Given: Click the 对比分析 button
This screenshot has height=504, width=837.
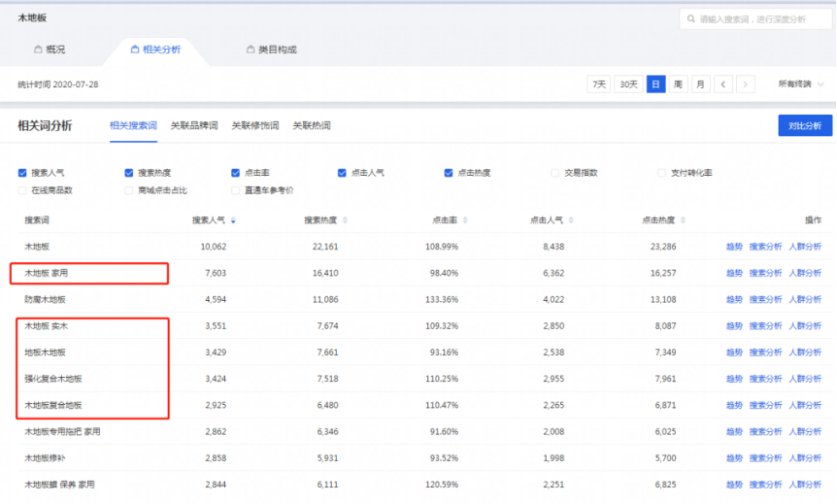Looking at the screenshot, I should (805, 125).
